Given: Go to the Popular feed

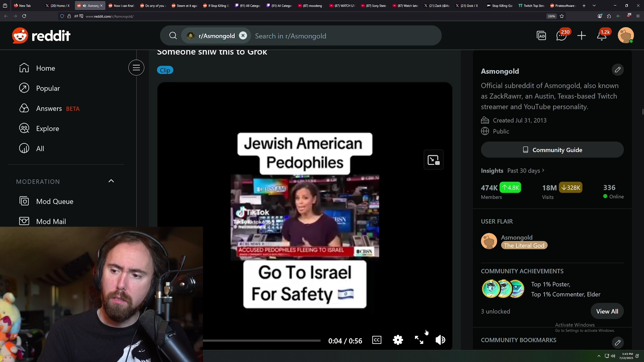Looking at the screenshot, I should click(x=48, y=88).
